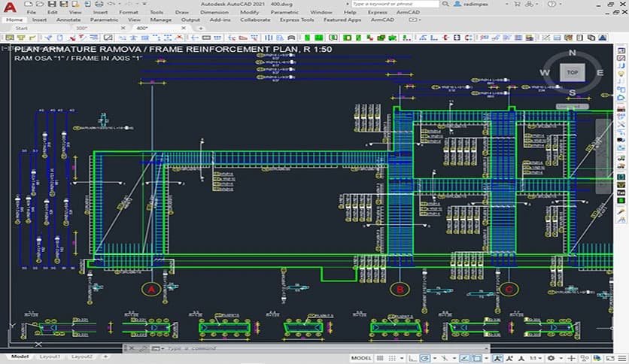The height and width of the screenshot is (364, 629).
Task: Click the radimpex user sign-in
Action: [477, 4]
